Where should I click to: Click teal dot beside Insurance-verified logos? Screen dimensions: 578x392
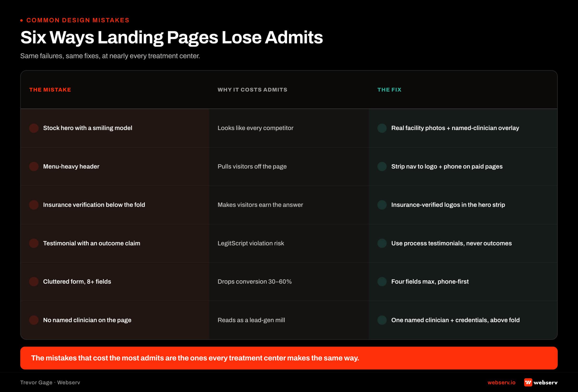[x=382, y=205]
